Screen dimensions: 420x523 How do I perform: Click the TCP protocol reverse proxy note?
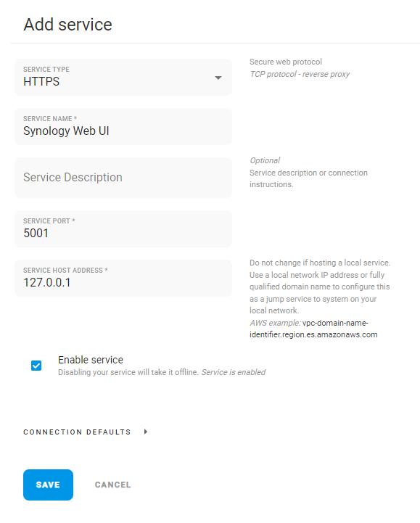click(x=300, y=74)
